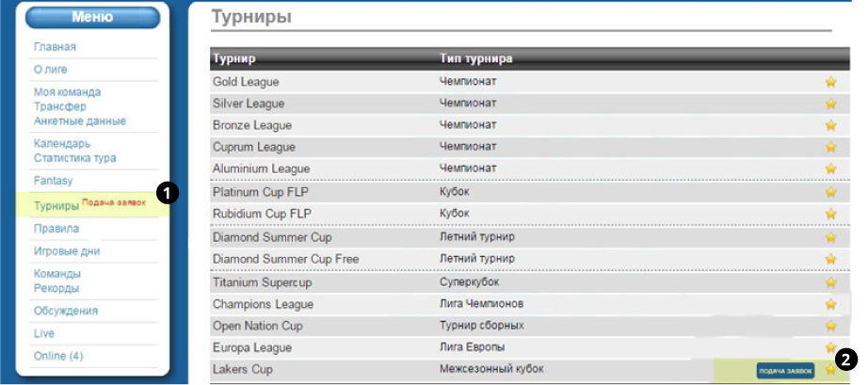
Task: Open the Календарь page
Action: (62, 144)
